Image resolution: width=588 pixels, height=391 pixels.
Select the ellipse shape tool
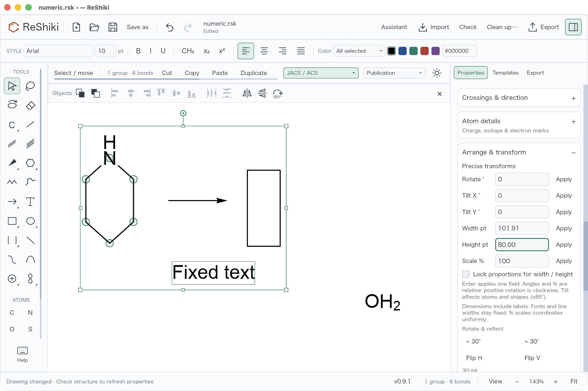pyautogui.click(x=30, y=221)
